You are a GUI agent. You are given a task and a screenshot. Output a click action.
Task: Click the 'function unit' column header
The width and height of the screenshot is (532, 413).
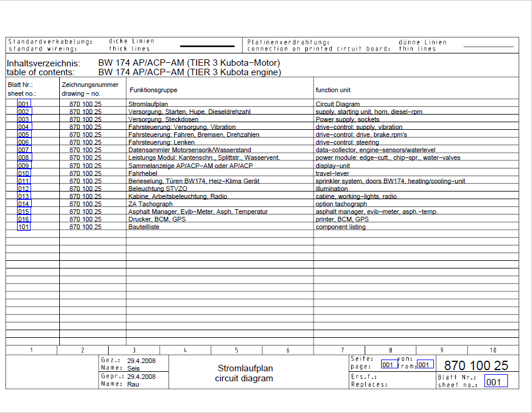point(333,90)
